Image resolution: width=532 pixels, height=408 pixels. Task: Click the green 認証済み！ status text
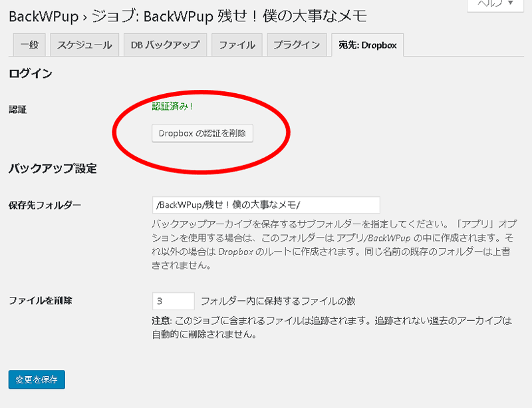[x=173, y=106]
